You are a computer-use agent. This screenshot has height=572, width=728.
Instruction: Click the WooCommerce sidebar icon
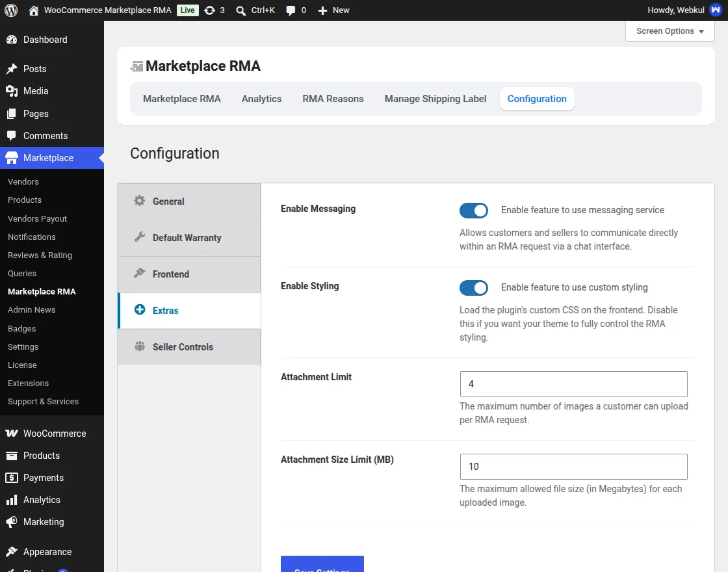(x=12, y=433)
